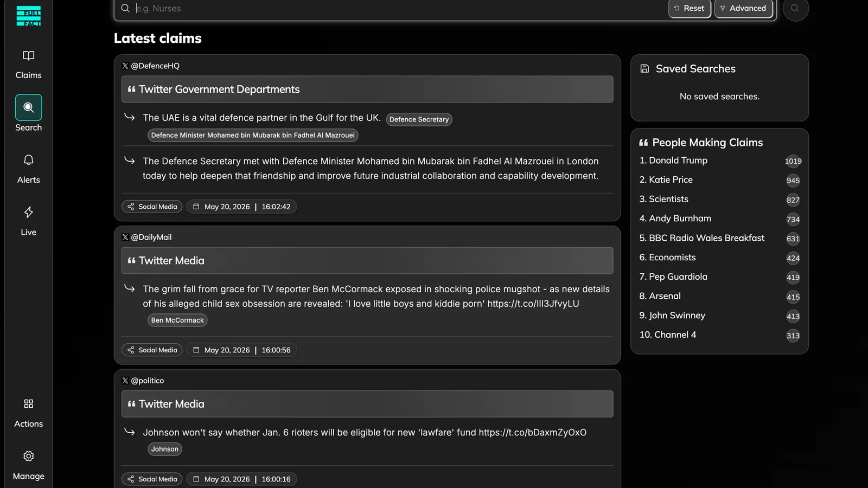Click the Saved Searches save icon
868x488 pixels.
click(644, 69)
